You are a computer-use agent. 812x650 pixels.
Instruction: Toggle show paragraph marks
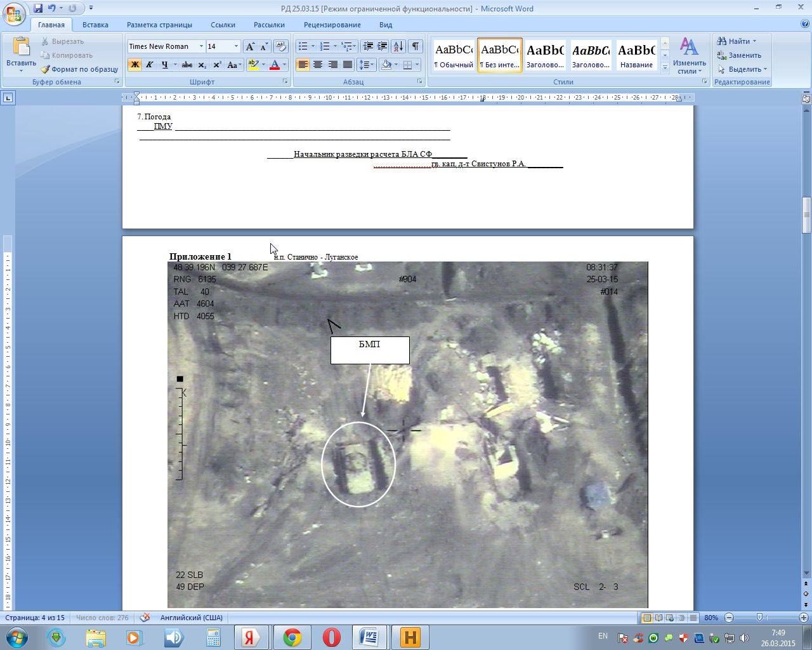[415, 46]
